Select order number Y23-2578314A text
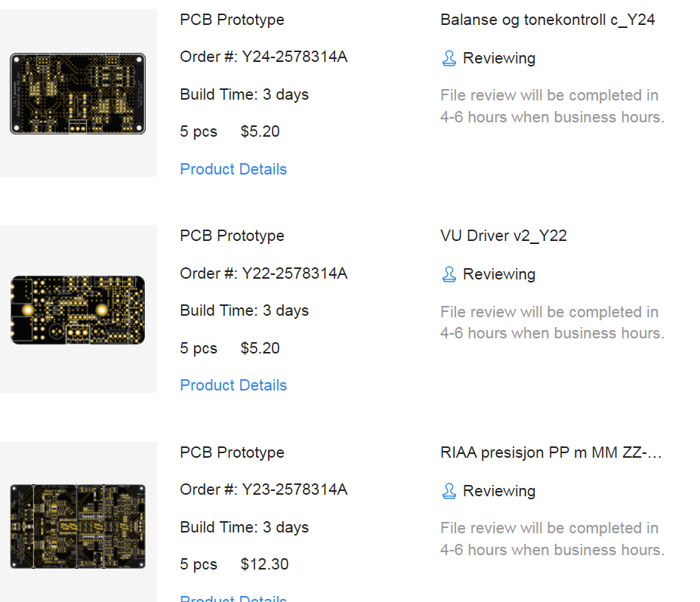700x602 pixels. pos(294,489)
